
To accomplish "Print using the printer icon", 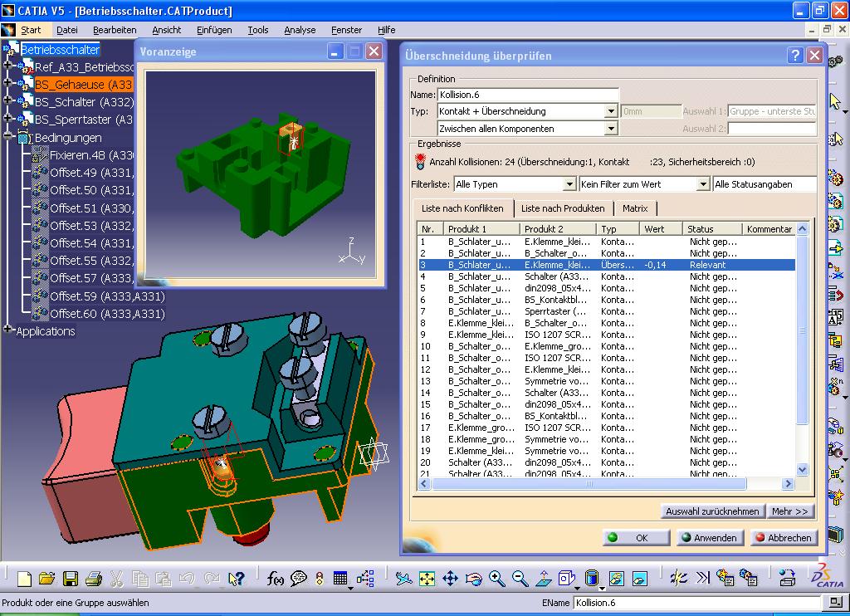I will pyautogui.click(x=94, y=579).
